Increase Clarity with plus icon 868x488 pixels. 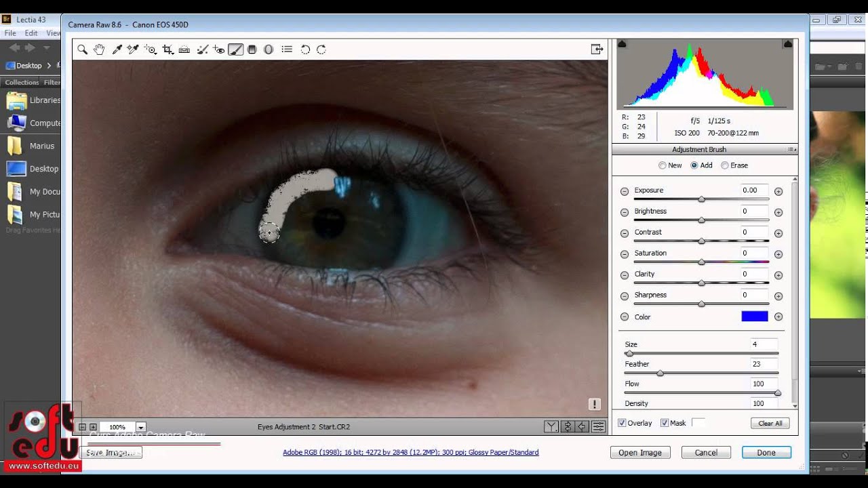tap(778, 276)
